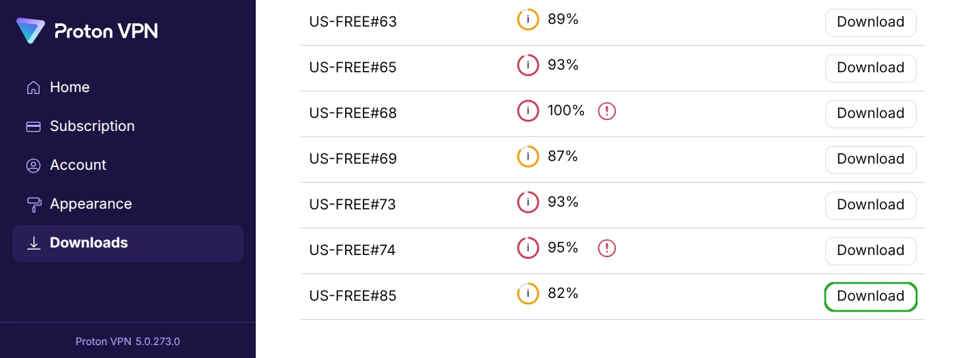
Task: Download the US-FREE#73 config file
Action: click(870, 205)
